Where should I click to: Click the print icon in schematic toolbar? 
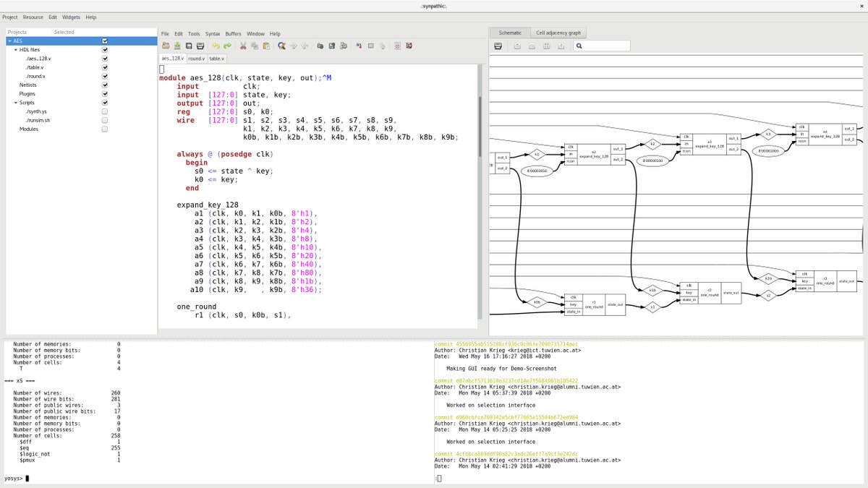click(x=498, y=46)
